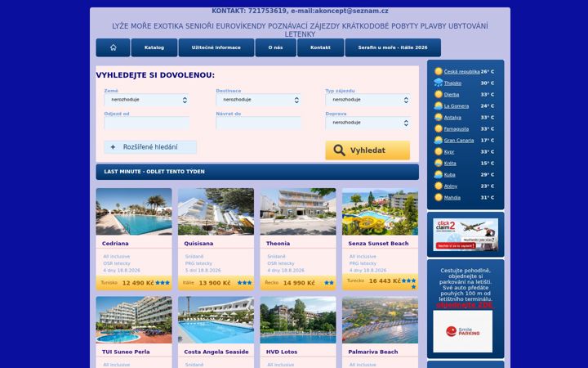Open the O nás tab
Viewport: 588px width, 368px height.
coord(276,47)
